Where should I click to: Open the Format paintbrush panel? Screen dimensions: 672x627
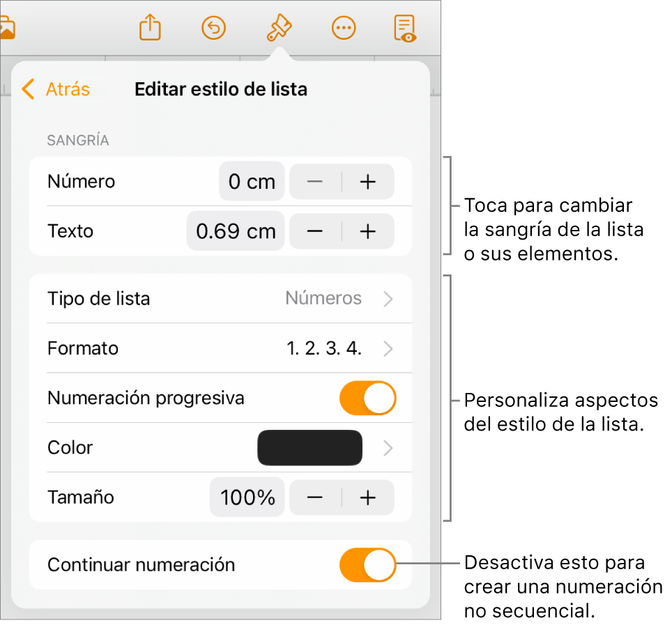(x=280, y=28)
